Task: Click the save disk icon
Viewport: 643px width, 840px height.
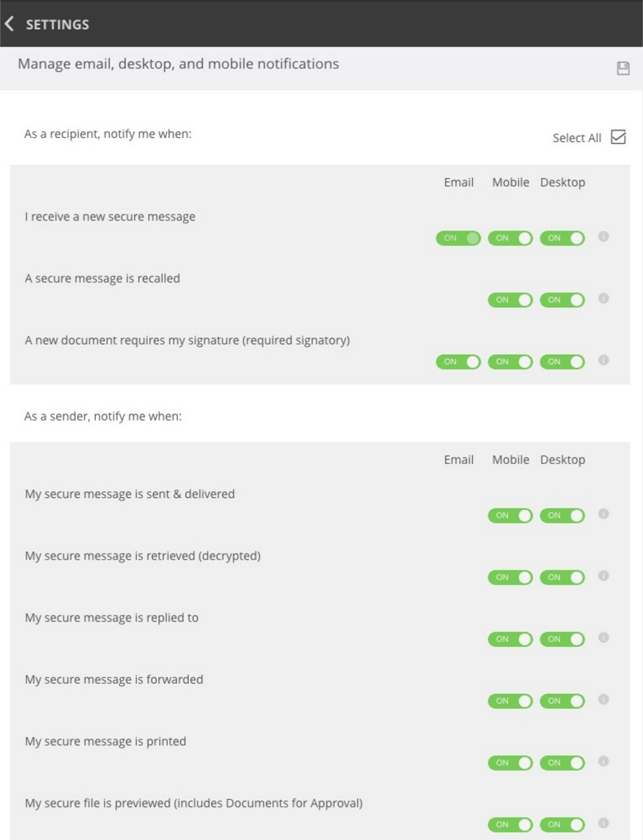Action: (623, 68)
